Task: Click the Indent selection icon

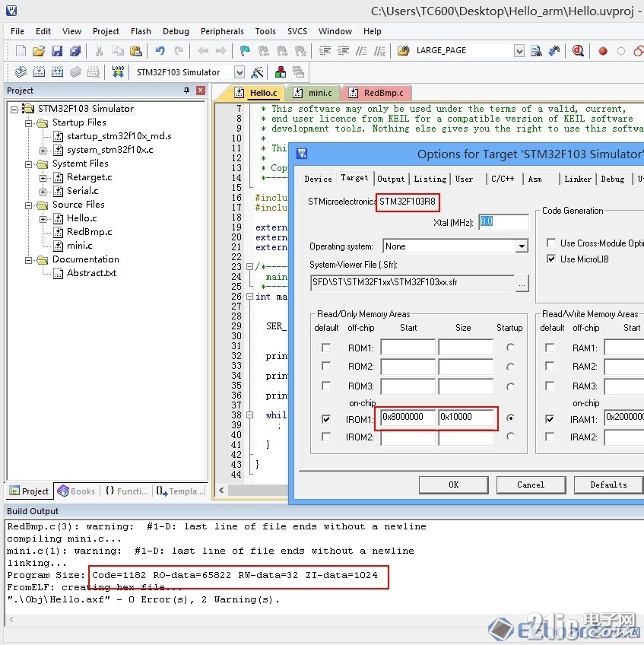Action: (x=325, y=51)
